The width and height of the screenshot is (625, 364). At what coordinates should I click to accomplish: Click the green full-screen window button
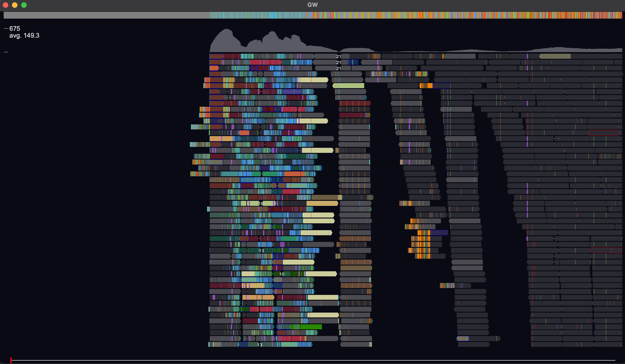(x=24, y=5)
